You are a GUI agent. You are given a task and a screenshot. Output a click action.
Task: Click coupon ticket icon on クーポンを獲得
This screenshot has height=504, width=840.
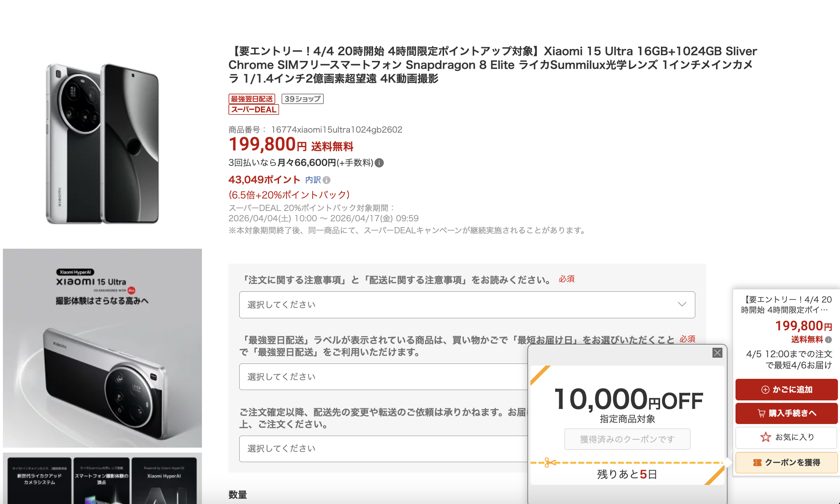757,463
